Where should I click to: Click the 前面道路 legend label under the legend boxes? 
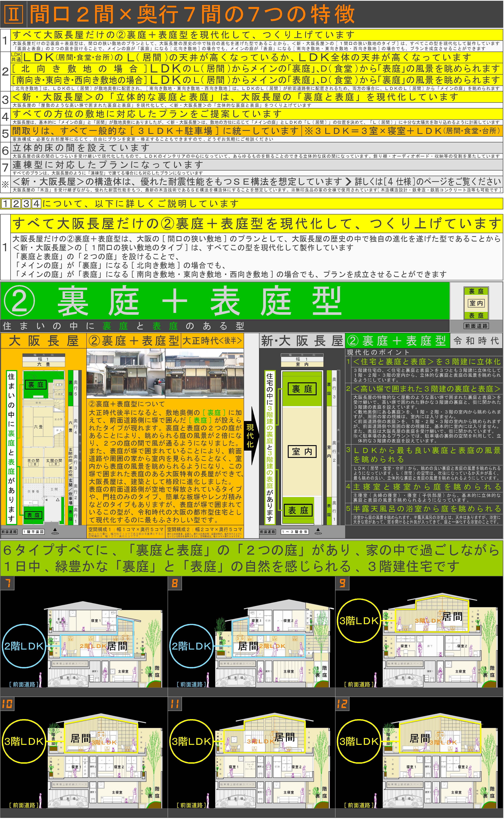[476, 326]
